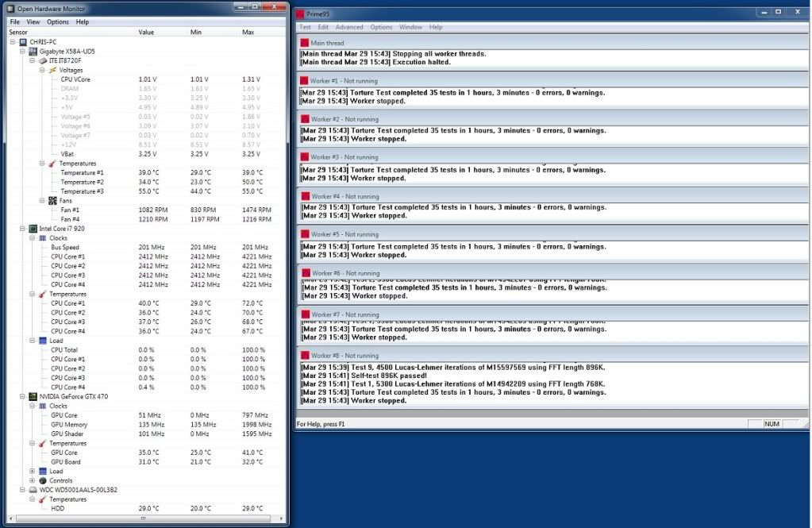
Task: Click the CHRIS-PC computer icon
Action: [23, 42]
